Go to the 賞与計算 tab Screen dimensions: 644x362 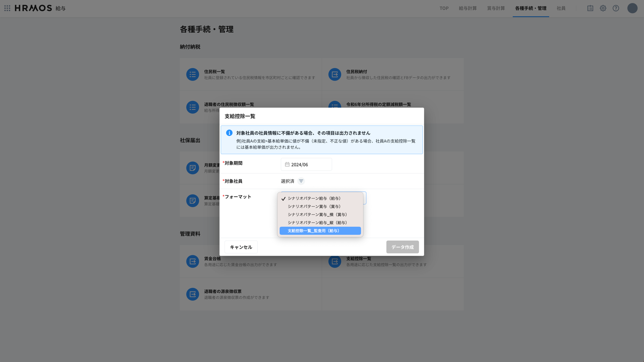tap(496, 8)
